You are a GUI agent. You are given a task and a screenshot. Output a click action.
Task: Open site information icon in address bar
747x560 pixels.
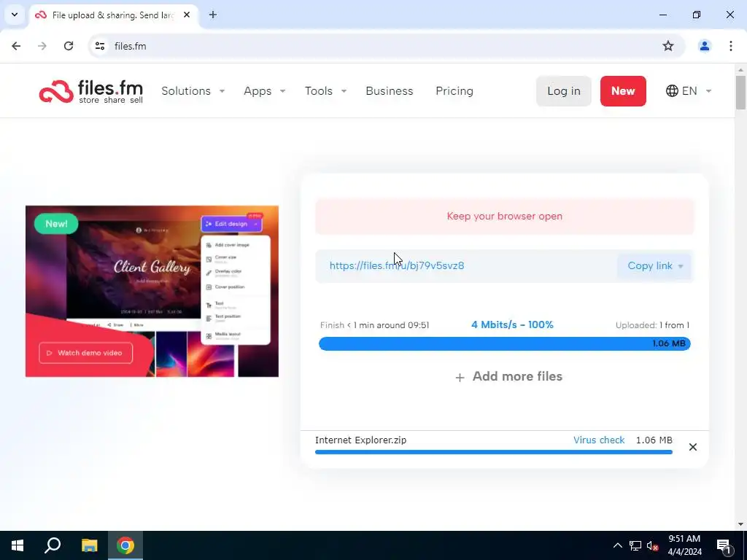[100, 46]
